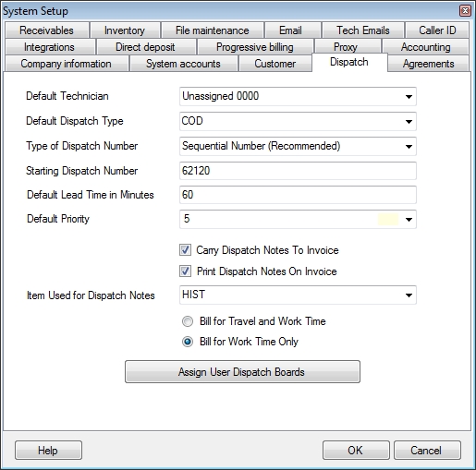The width and height of the screenshot is (476, 470).
Task: Open Item Used for Dispatch Notes dropdown
Action: 409,295
